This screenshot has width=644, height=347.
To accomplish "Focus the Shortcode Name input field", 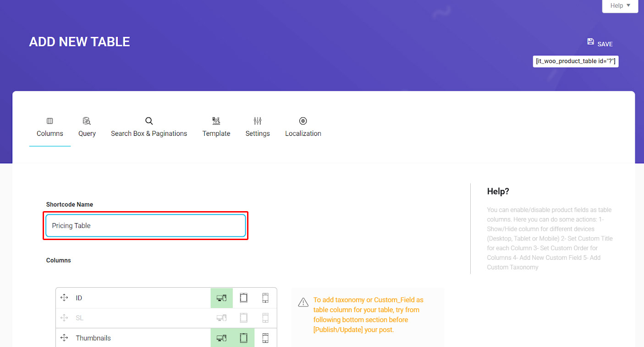I will click(146, 226).
